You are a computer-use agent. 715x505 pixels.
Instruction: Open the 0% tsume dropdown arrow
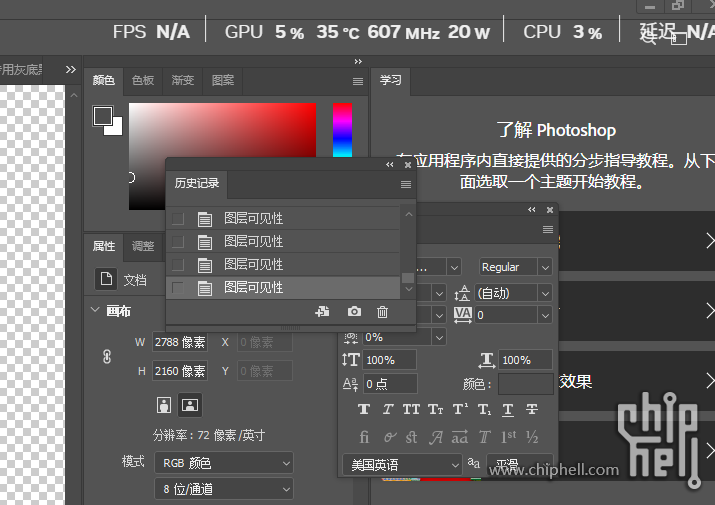click(439, 338)
